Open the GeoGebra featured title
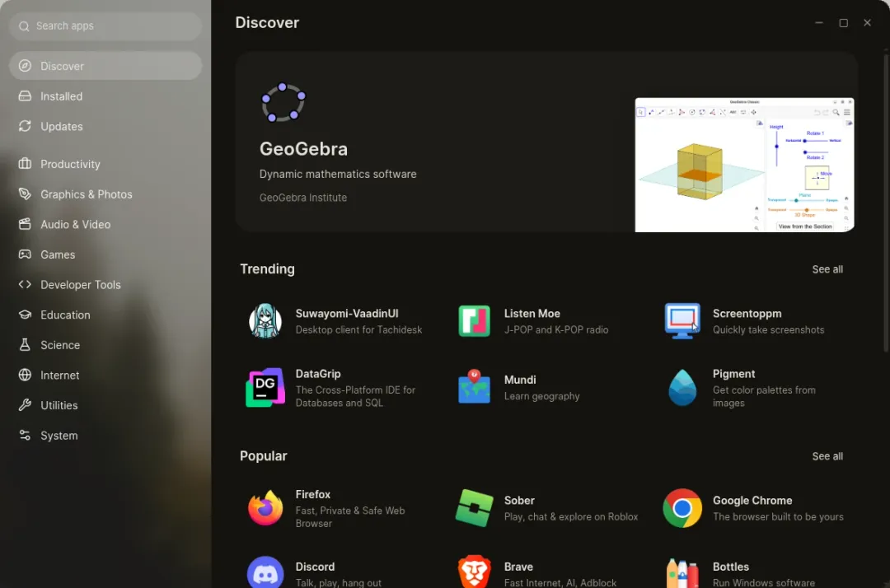This screenshot has width=890, height=588. click(x=303, y=148)
